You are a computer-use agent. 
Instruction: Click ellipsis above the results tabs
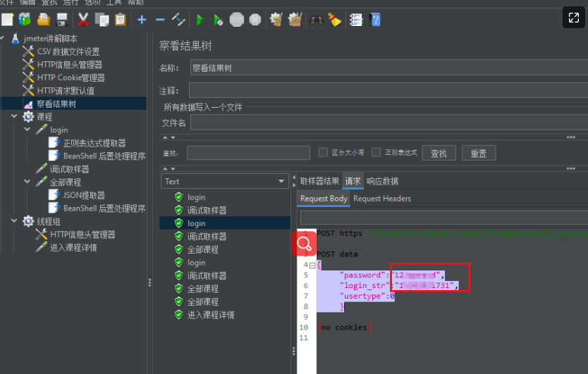pos(571,168)
